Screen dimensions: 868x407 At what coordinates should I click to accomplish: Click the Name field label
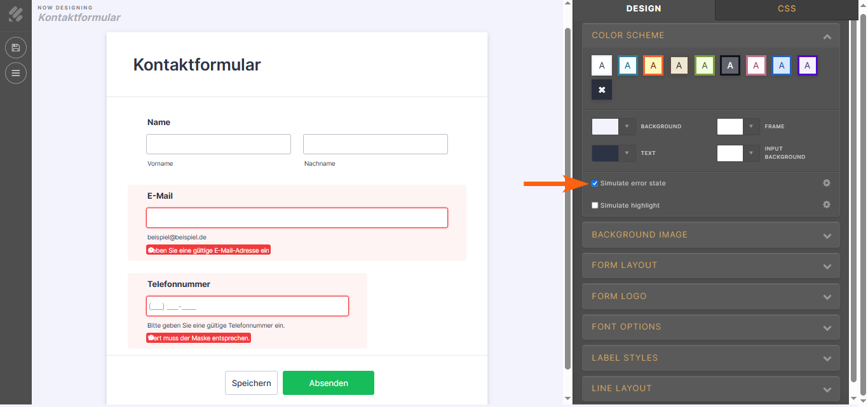159,123
